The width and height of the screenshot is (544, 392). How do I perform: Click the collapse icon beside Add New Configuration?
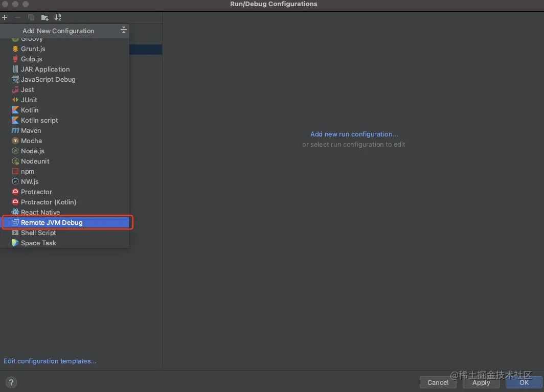[124, 30]
